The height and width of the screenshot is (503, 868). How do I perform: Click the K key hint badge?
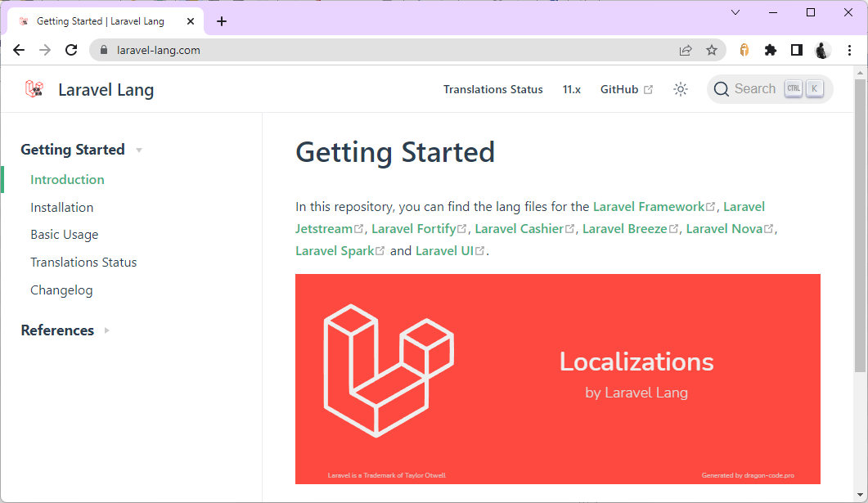point(814,88)
